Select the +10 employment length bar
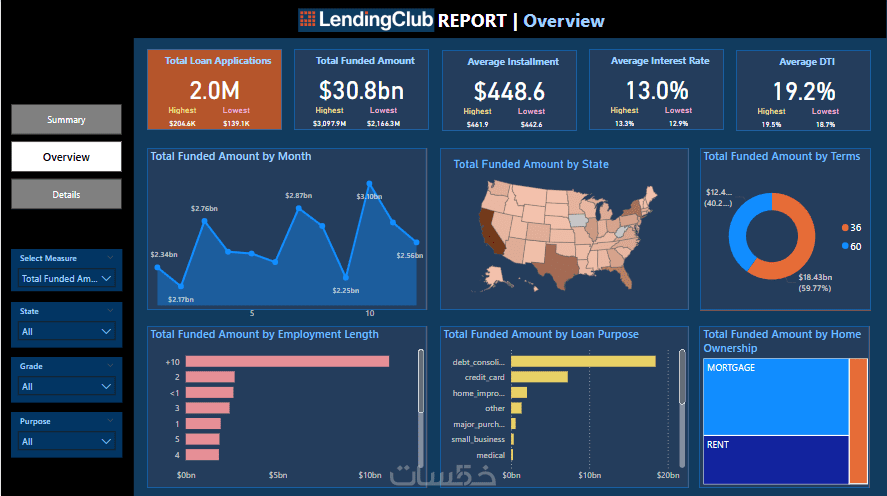Image resolution: width=887 pixels, height=496 pixels. pos(287,361)
